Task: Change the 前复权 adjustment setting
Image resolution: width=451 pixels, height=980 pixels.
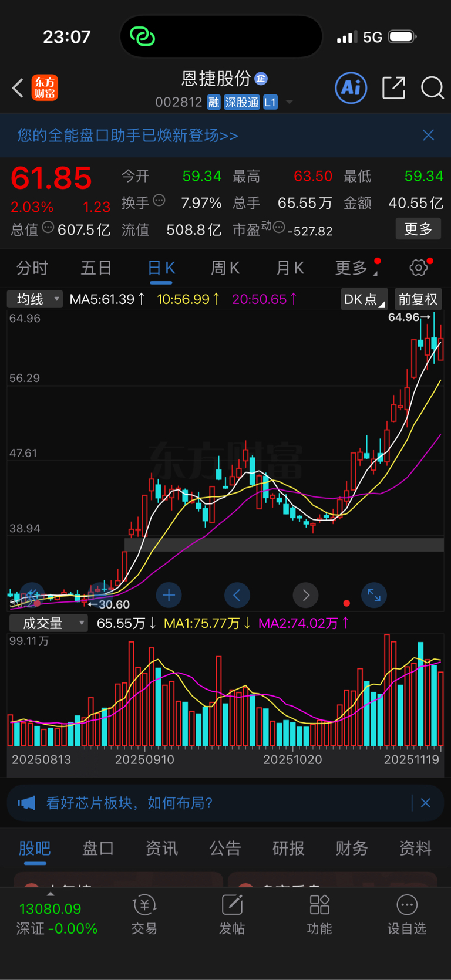Action: coord(418,299)
